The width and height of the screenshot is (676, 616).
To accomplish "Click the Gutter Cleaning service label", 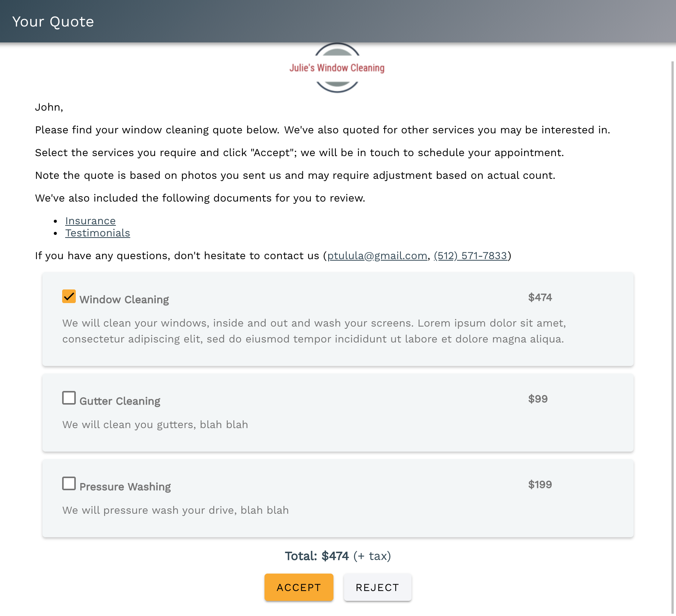I will coord(120,401).
